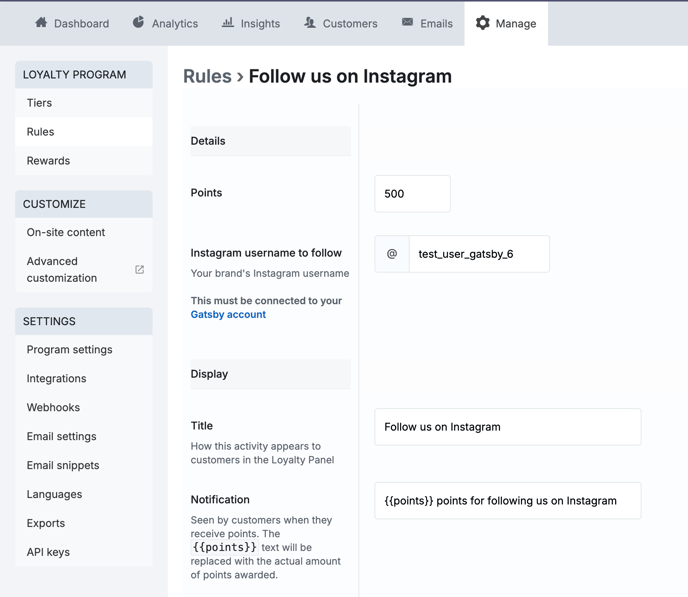Screen dimensions: 688x597
Task: Click the Title field label
Action: pos(201,425)
